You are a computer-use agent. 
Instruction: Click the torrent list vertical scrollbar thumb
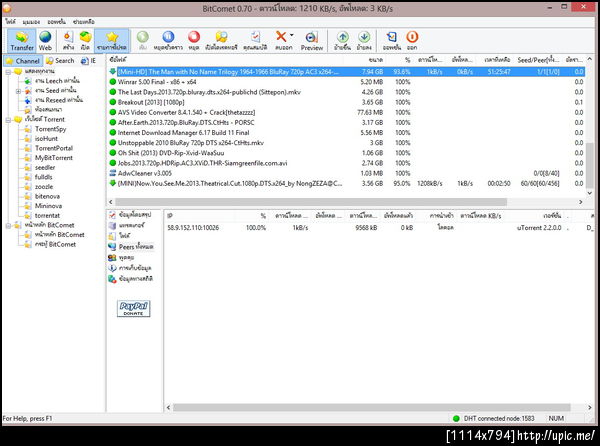[590, 164]
